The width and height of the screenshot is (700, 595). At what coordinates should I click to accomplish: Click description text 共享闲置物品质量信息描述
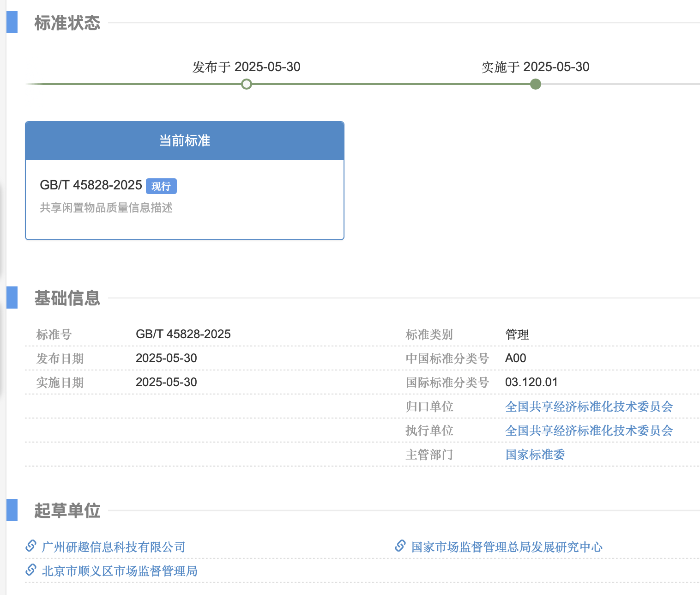click(106, 208)
